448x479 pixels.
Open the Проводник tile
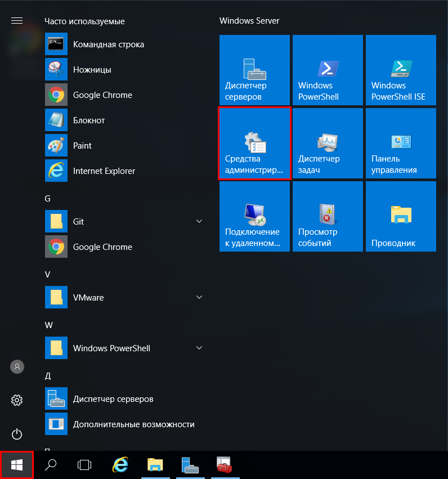[x=401, y=217]
